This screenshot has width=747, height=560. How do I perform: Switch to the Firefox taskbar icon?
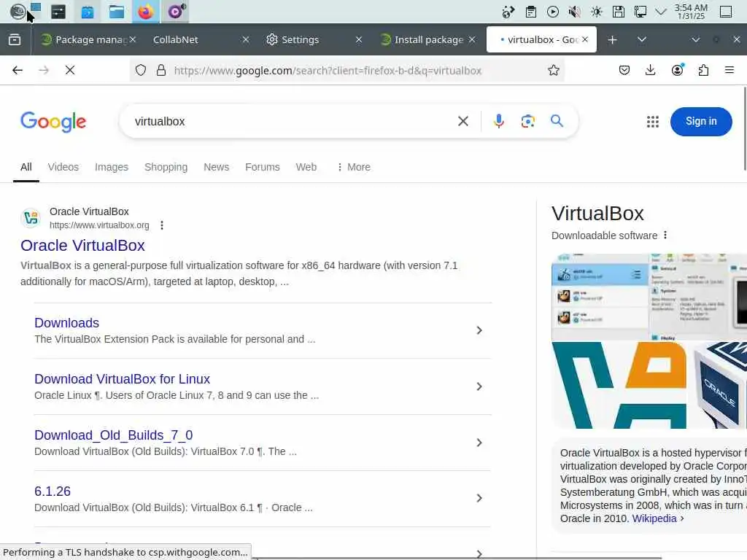tap(145, 12)
